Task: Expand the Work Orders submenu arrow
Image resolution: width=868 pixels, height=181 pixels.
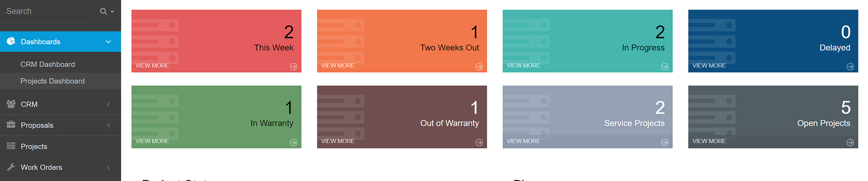Action: click(x=109, y=168)
